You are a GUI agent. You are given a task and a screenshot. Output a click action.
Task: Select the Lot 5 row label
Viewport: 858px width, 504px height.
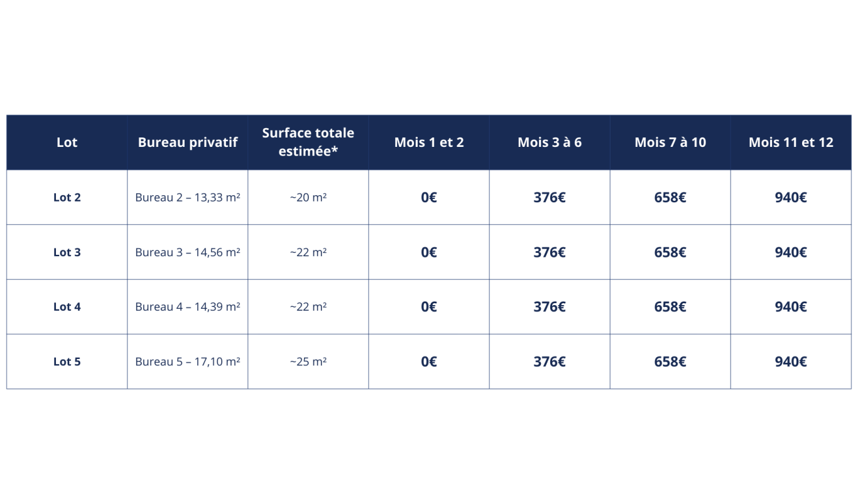coord(67,362)
